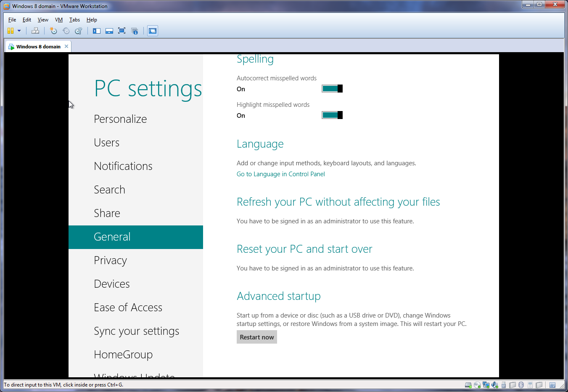
Task: Open the Users settings category
Action: (107, 143)
